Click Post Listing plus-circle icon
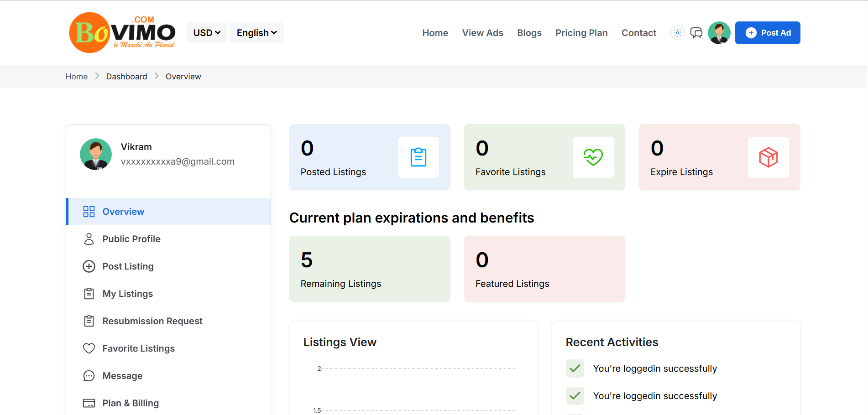 [89, 266]
